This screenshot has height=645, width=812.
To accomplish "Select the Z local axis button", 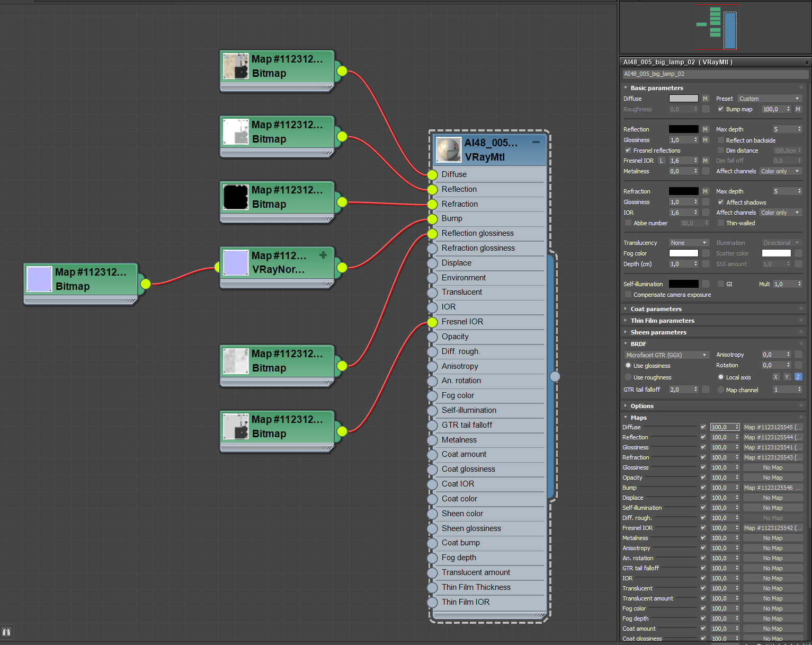I will point(798,377).
